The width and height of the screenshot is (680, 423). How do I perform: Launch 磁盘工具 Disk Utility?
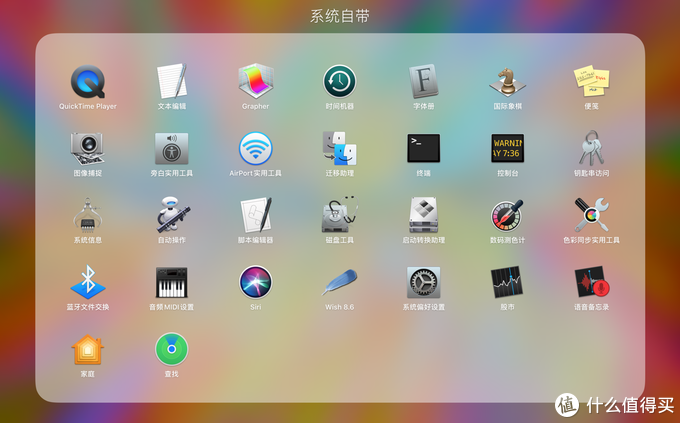click(340, 215)
